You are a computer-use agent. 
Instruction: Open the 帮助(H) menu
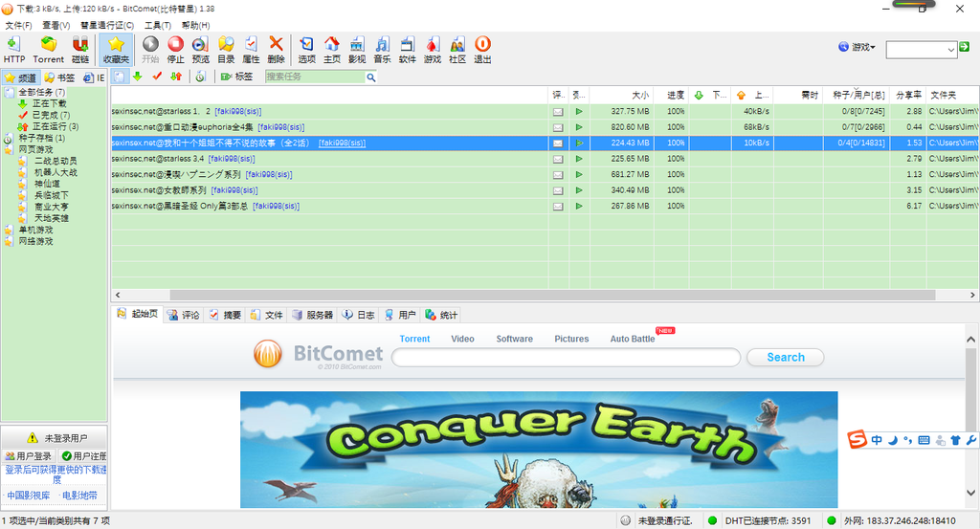tap(195, 25)
